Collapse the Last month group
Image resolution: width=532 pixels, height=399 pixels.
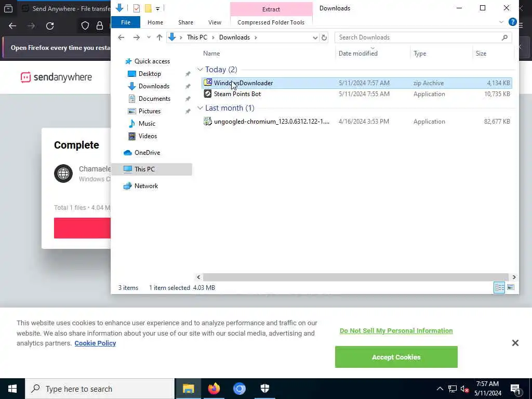[x=200, y=108]
